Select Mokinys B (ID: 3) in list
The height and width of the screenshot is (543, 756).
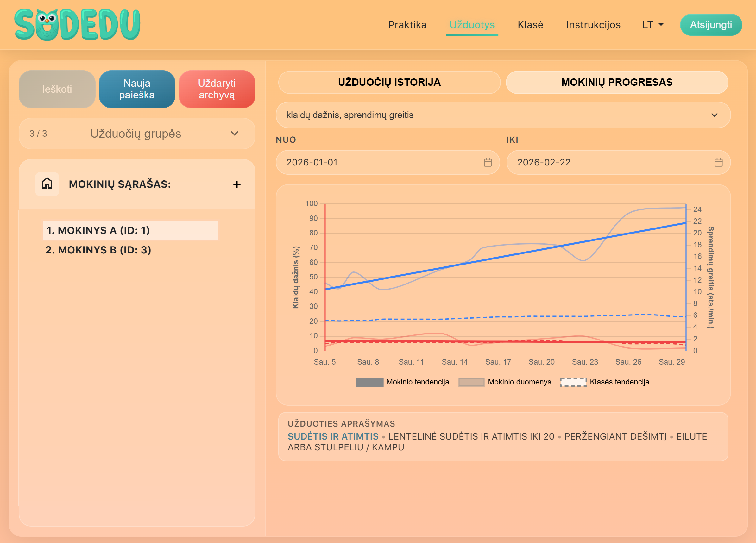pyautogui.click(x=98, y=250)
